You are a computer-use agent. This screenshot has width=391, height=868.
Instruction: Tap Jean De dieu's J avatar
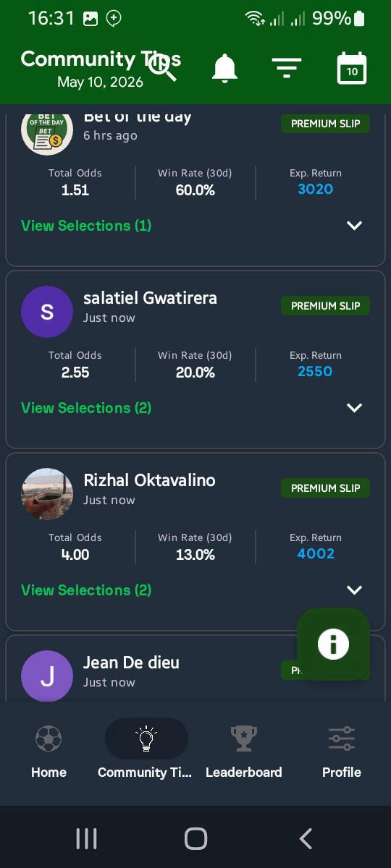point(47,676)
